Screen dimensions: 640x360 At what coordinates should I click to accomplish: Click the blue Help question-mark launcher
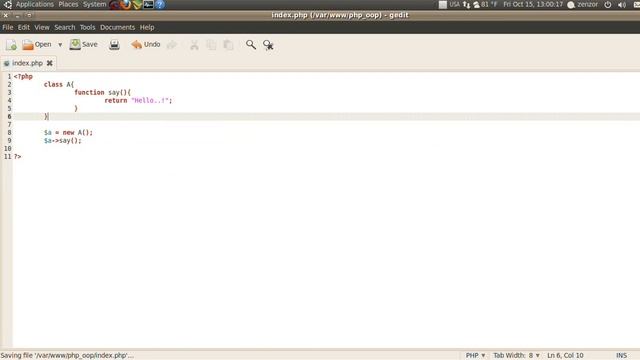click(160, 4)
